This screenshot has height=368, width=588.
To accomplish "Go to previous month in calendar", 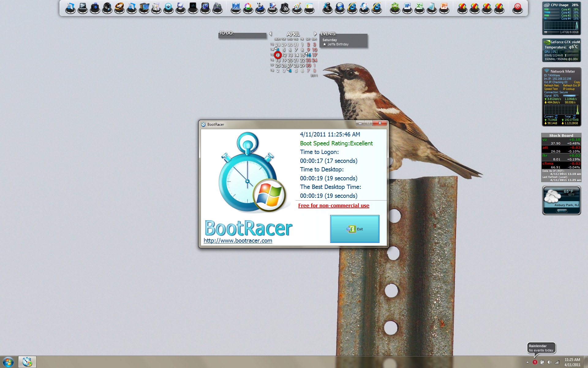I will (x=270, y=34).
